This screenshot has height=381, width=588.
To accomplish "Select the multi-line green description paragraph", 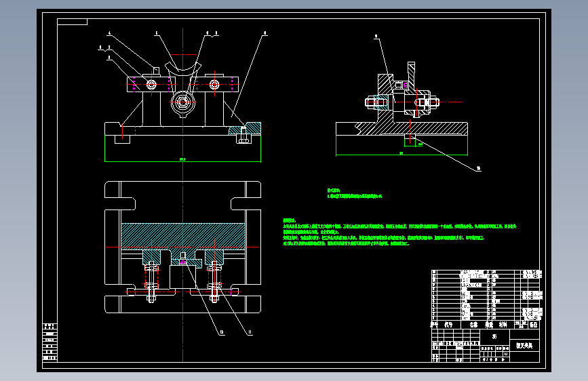I will point(399,232).
